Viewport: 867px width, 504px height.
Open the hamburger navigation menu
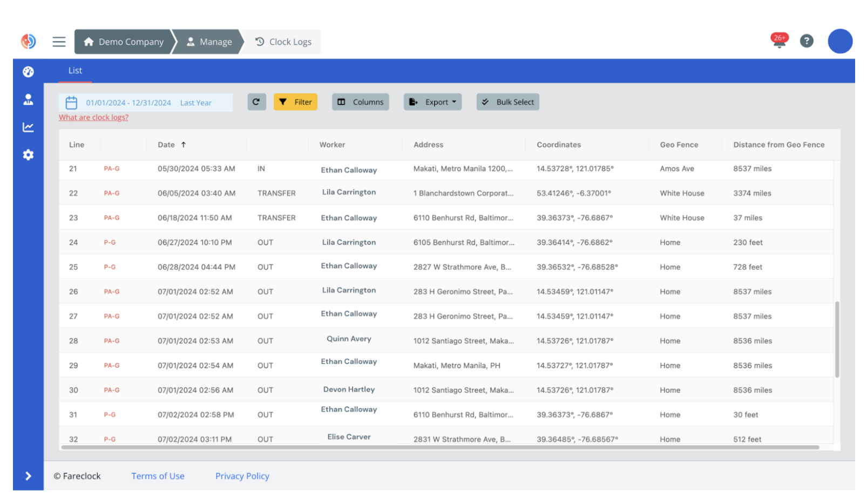[59, 42]
